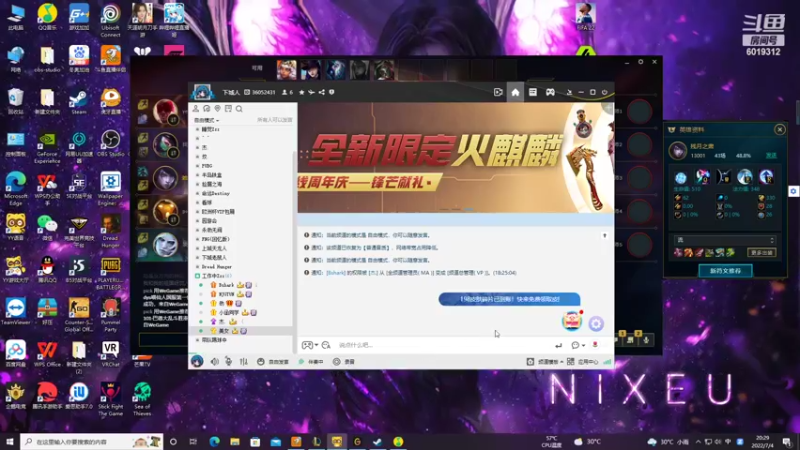This screenshot has height=450, width=800.
Task: Select first champion portrait in game top row
Action: click(x=286, y=69)
